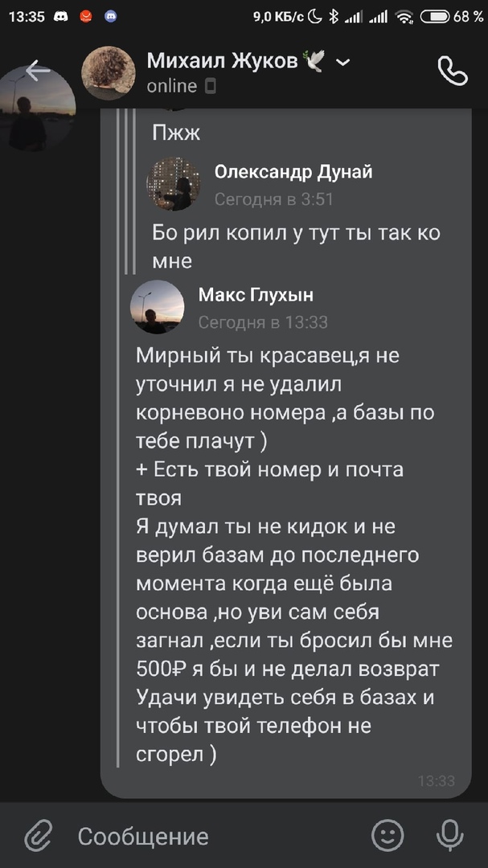Tap the battery indicator in status bar
This screenshot has height=868, width=488.
tap(435, 16)
